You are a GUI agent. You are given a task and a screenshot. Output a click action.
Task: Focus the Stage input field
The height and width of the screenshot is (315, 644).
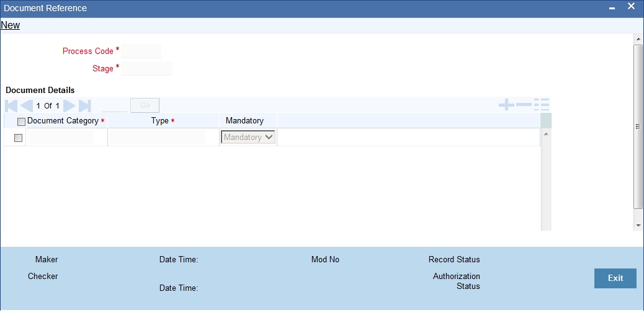point(146,68)
